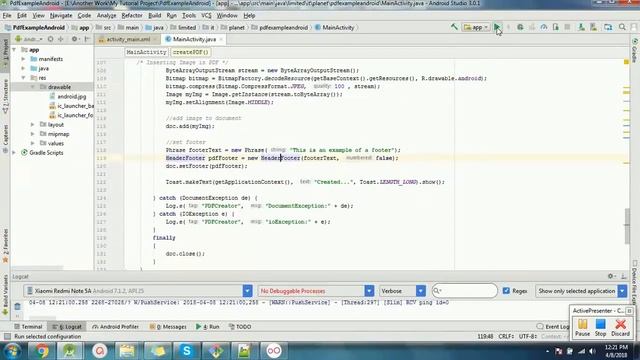
Task: Click the Logcat settings gear icon
Action: (611, 276)
